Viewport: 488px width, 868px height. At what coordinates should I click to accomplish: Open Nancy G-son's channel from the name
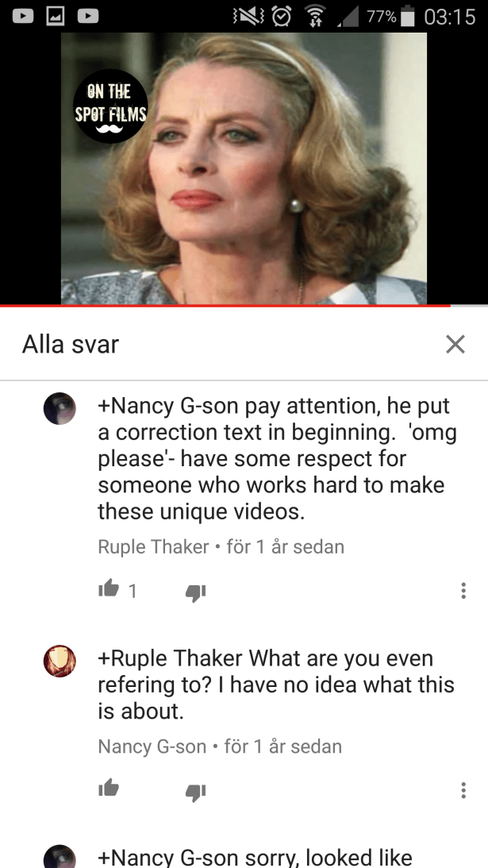coord(152,746)
